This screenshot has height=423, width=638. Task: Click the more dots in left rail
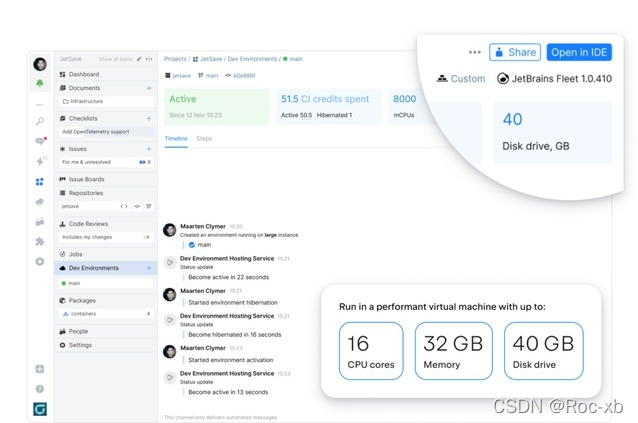(x=40, y=105)
